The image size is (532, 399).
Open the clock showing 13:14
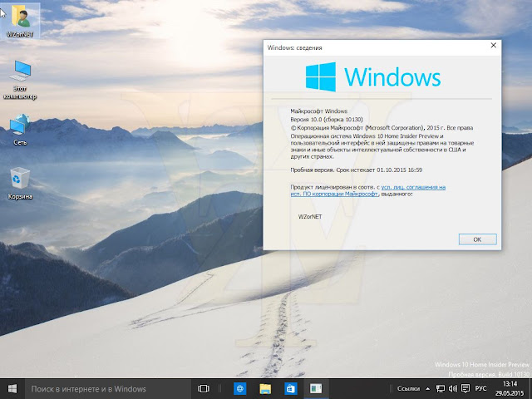(x=510, y=389)
